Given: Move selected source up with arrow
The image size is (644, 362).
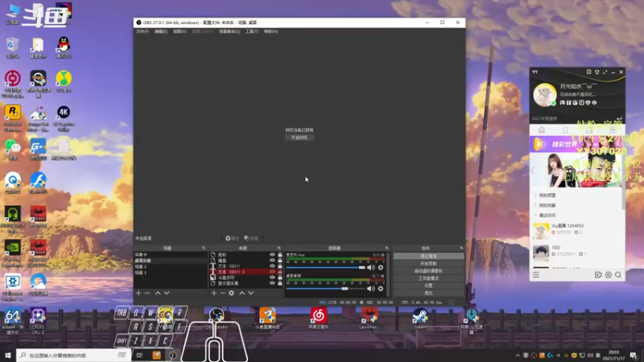Looking at the screenshot, I should click(242, 293).
